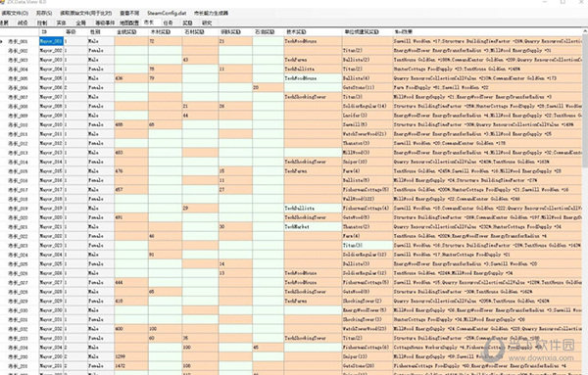Select the GateStone(11) cell in Mayor_006 row
Image resolution: width=588 pixels, height=375 pixels.
(367, 88)
